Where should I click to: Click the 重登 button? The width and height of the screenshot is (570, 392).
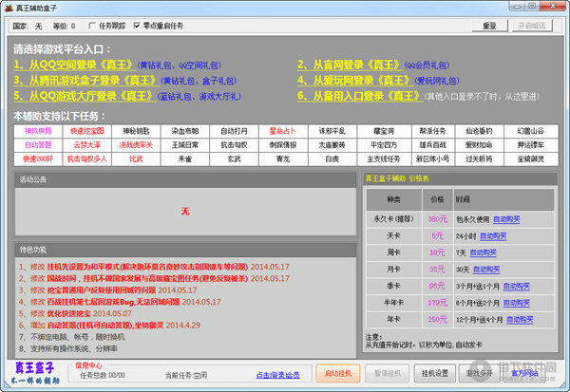[x=489, y=26]
